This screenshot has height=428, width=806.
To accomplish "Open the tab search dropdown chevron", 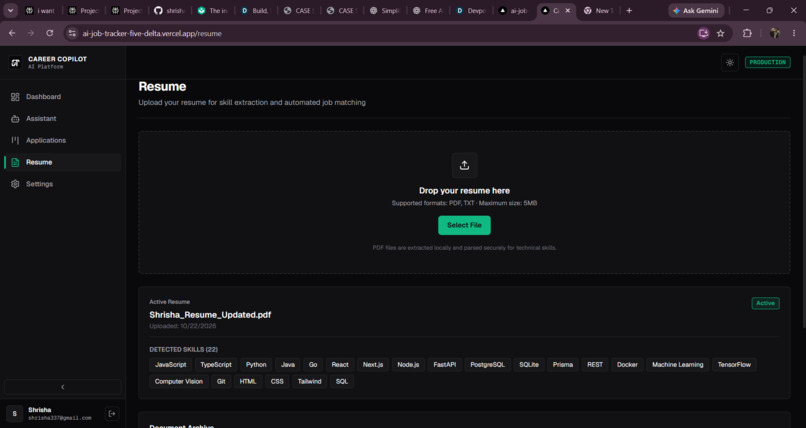I will [x=10, y=10].
